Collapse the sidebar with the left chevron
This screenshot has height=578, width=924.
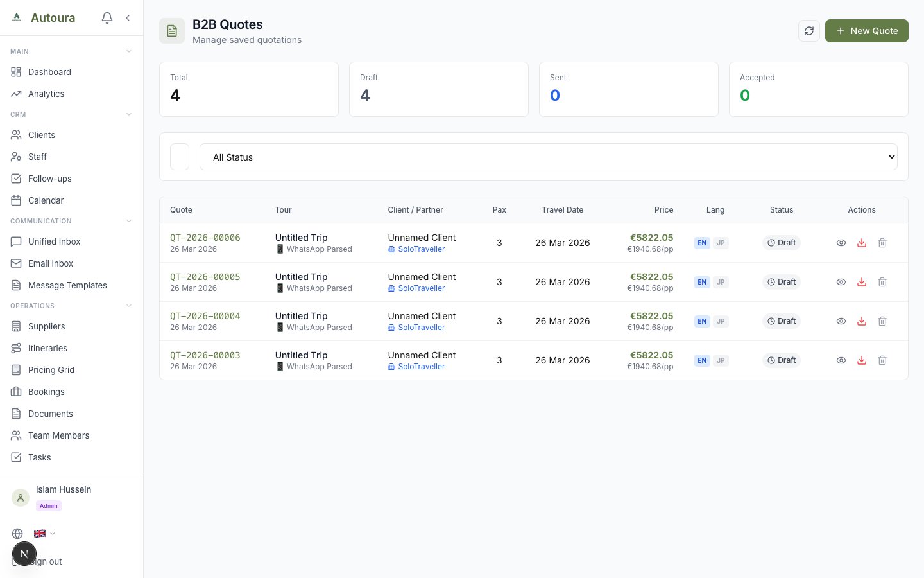128,18
